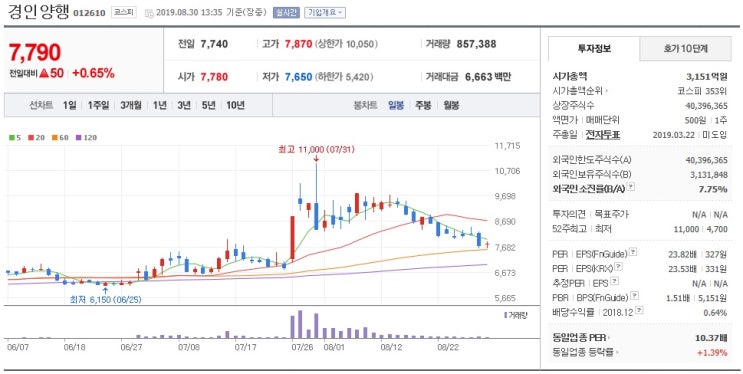
Task: Click the help icon beside 추정PER EPS
Action: pyautogui.click(x=615, y=282)
